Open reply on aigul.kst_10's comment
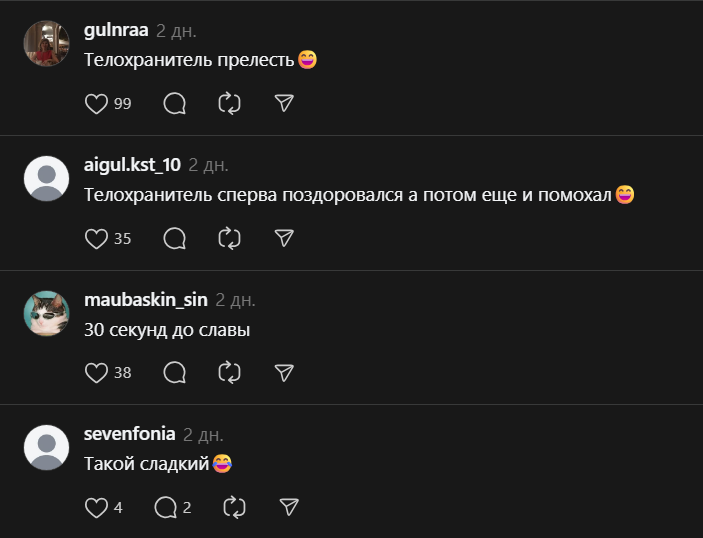The image size is (703, 538). click(174, 238)
